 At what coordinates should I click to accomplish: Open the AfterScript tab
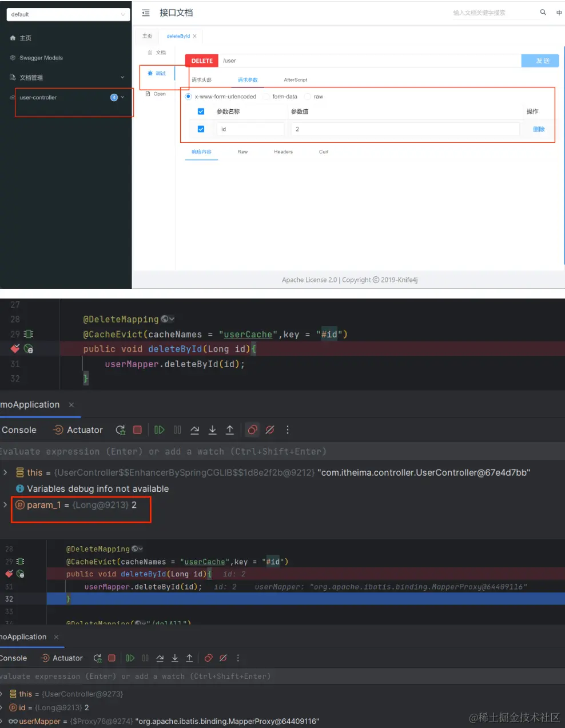point(295,80)
